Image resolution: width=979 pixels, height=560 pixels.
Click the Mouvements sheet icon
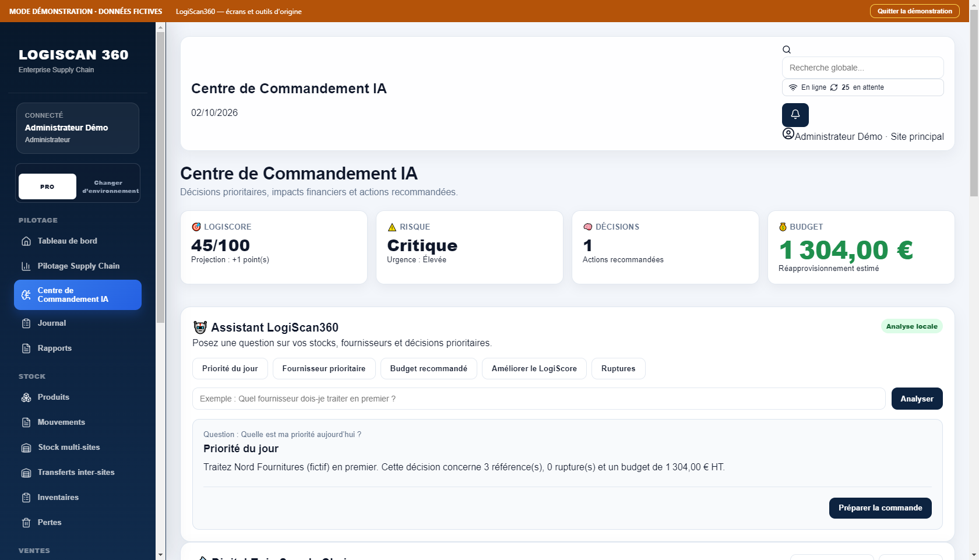[x=26, y=422]
